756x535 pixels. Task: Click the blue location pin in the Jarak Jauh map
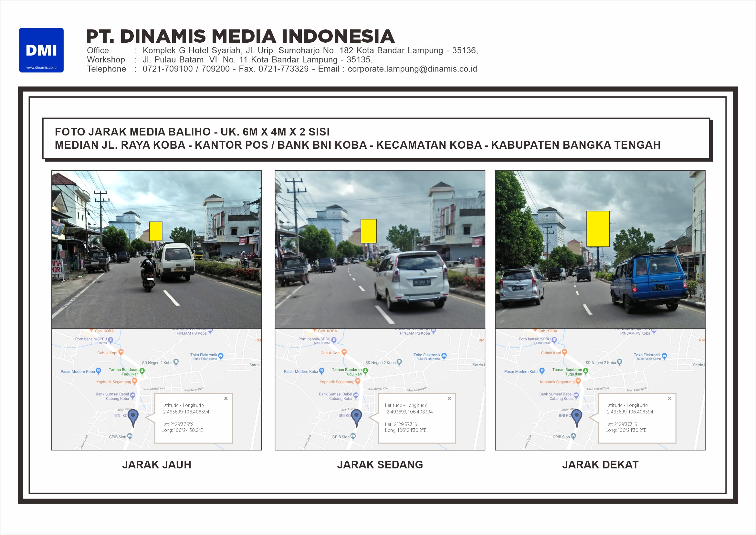133,418
